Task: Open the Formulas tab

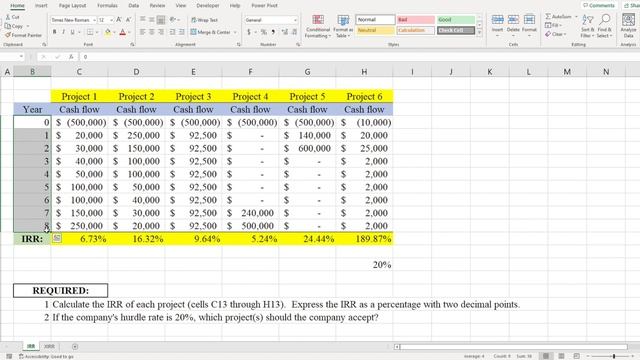Action: [x=107, y=6]
